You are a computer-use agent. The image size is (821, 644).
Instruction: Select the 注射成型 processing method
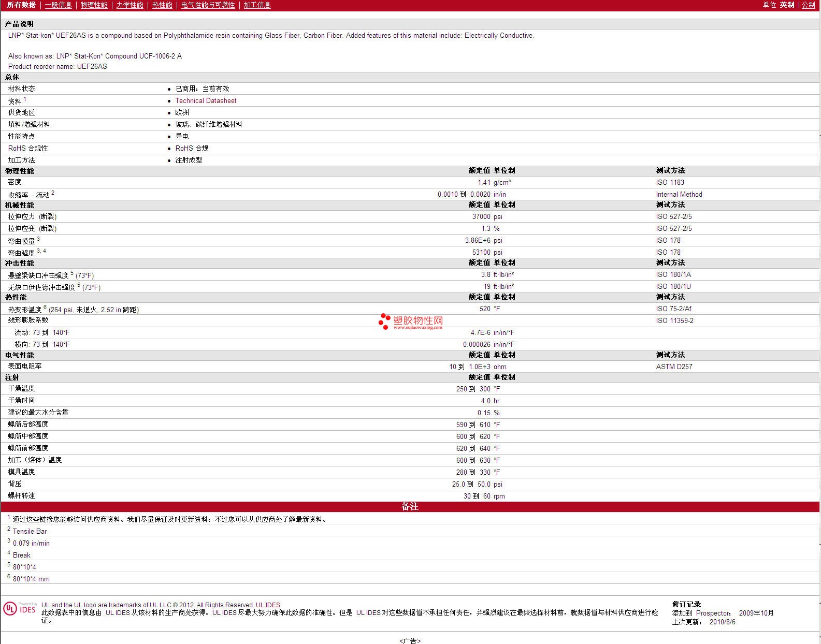click(x=189, y=160)
